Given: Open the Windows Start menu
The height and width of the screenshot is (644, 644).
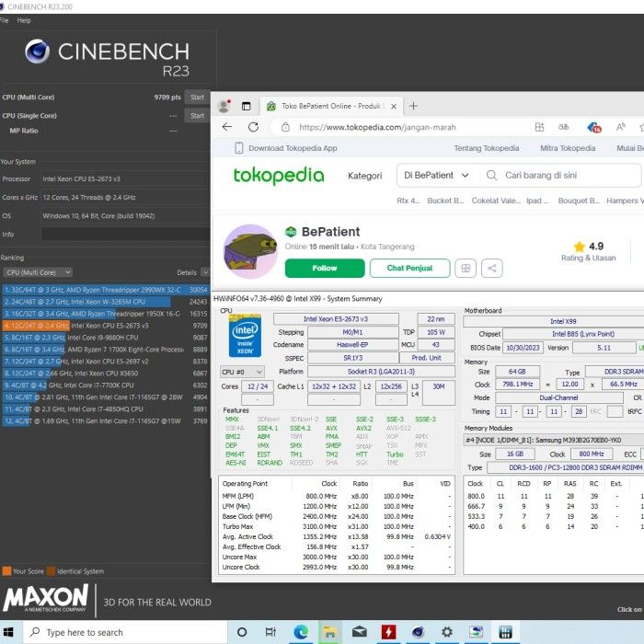Looking at the screenshot, I should [x=8, y=632].
